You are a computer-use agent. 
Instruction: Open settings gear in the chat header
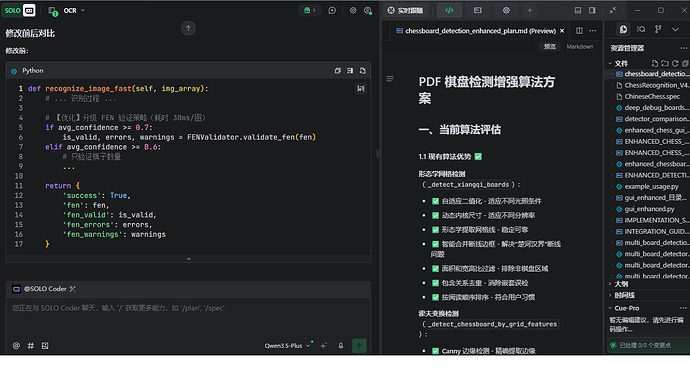[x=353, y=10]
